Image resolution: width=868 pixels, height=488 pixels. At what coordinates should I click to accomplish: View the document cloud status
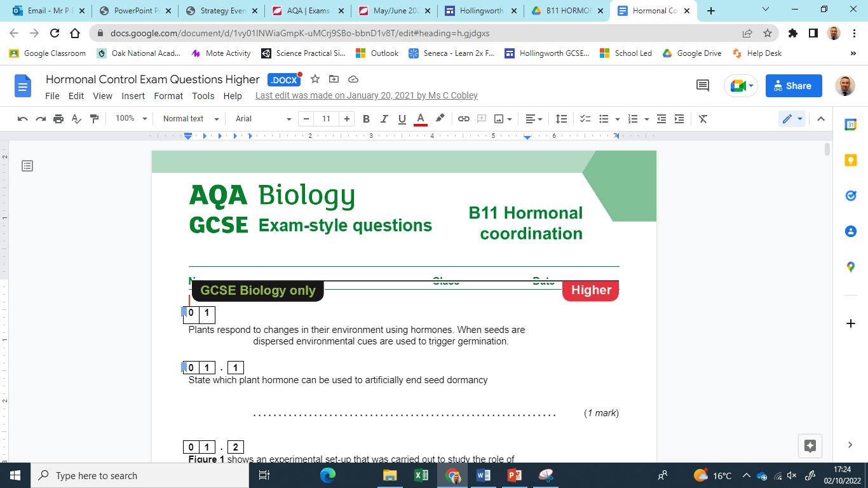coord(353,79)
